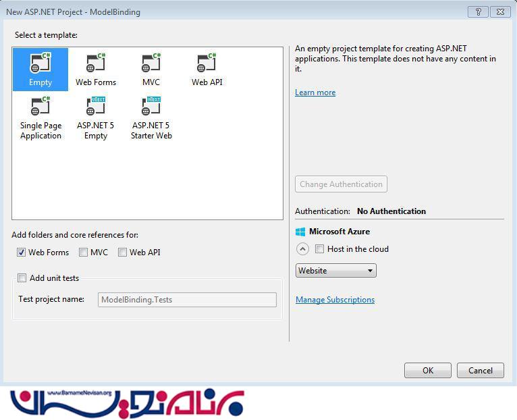Check the Add unit tests box

tap(22, 278)
